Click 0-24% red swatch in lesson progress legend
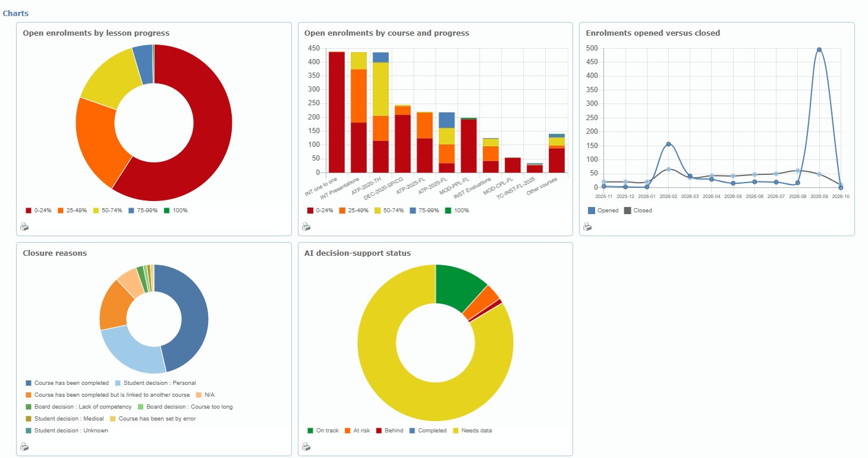Image resolution: width=868 pixels, height=458 pixels. pos(28,211)
